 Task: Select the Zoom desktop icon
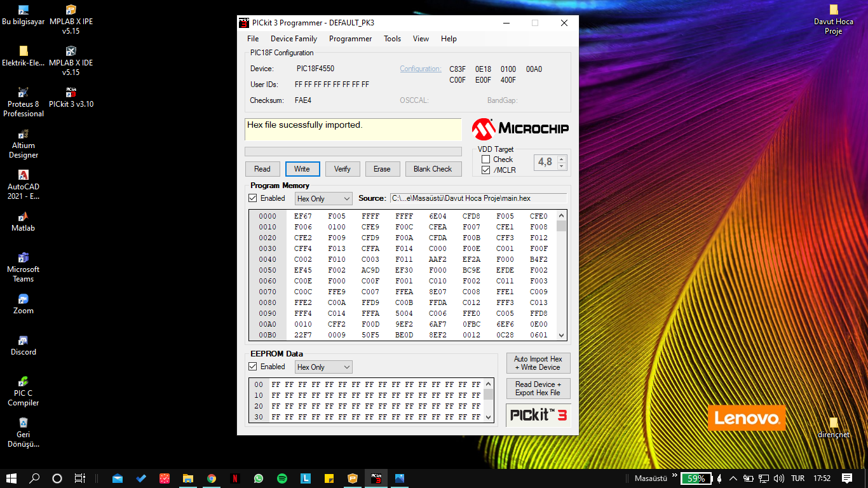[x=24, y=304]
